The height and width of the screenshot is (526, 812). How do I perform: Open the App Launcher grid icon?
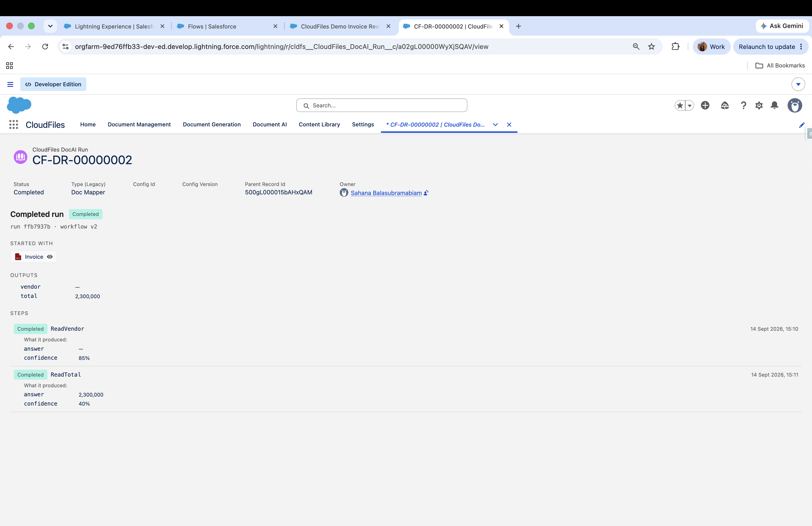[14, 124]
